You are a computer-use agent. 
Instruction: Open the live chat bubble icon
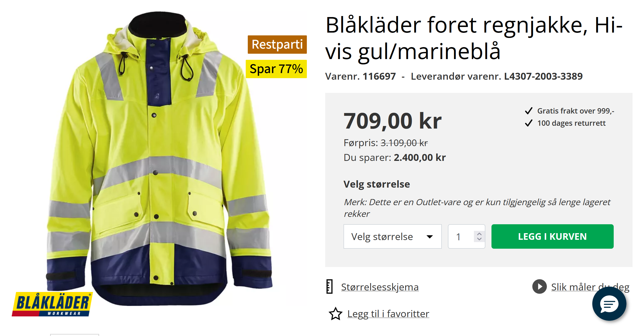609,303
